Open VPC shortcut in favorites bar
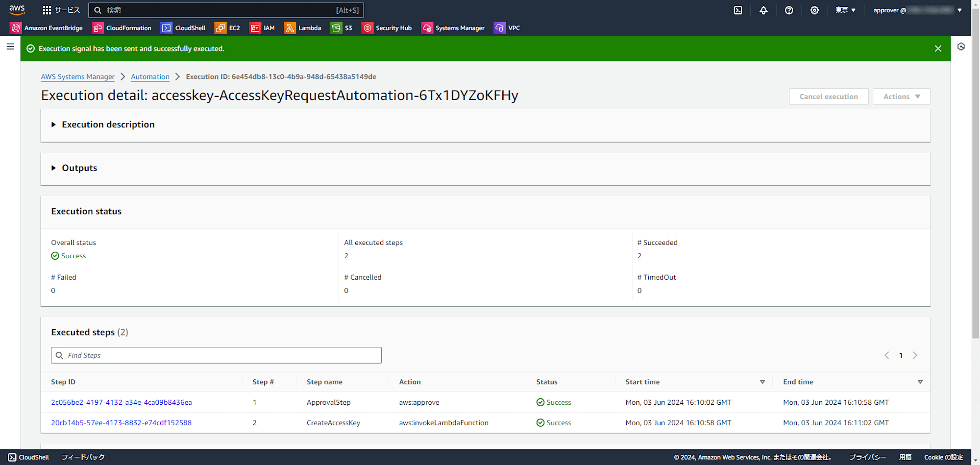The height and width of the screenshot is (465, 980). (507, 28)
